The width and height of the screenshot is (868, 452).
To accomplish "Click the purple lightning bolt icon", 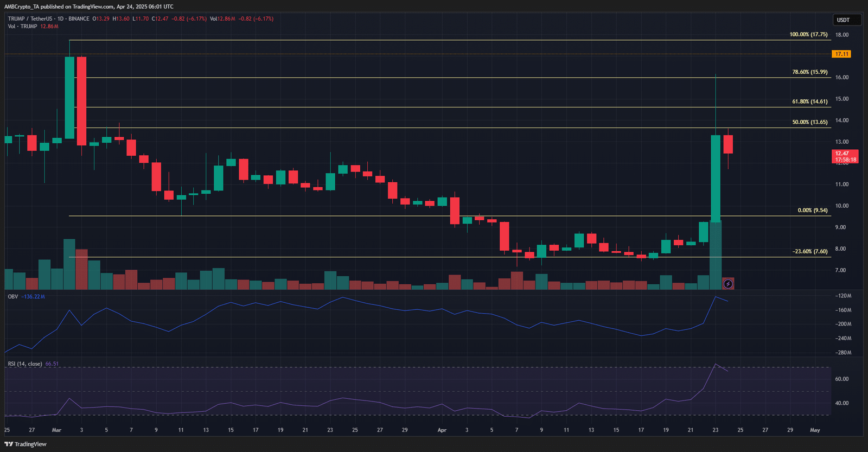I will (728, 284).
